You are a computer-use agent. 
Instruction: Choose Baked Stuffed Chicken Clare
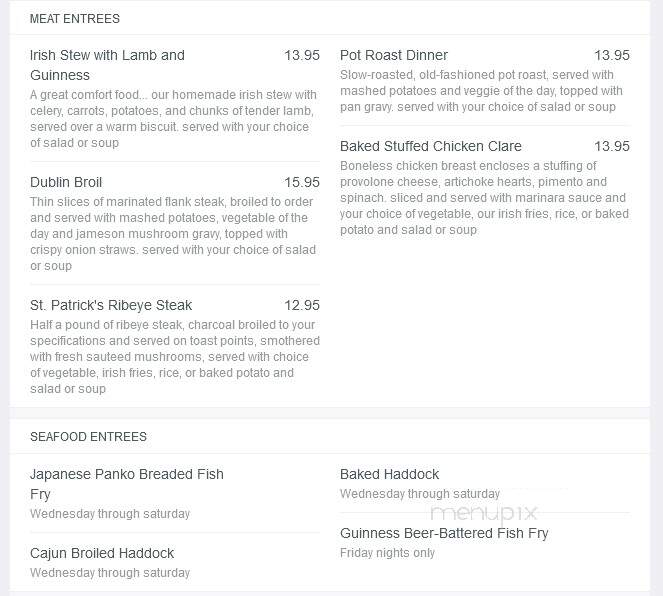coord(430,146)
